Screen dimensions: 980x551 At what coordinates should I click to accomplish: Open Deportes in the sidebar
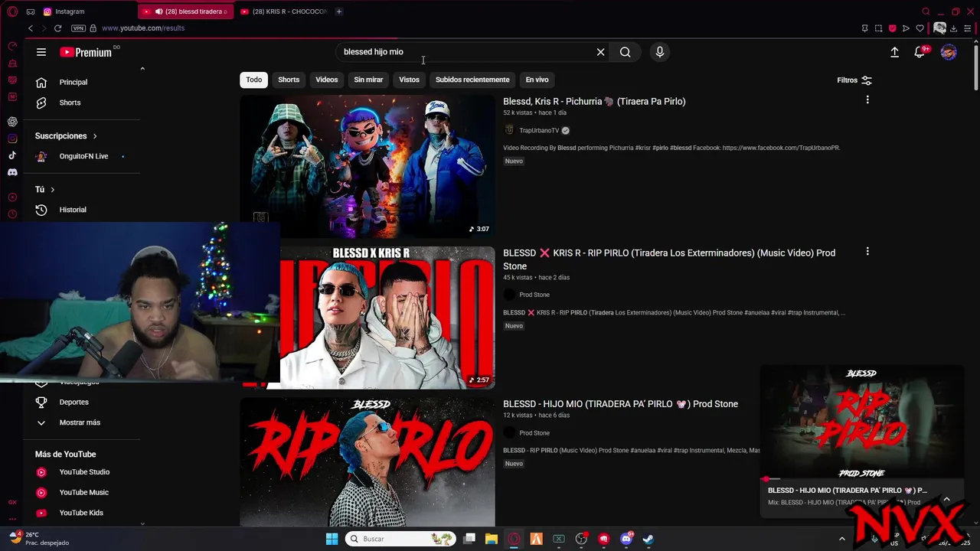73,402
